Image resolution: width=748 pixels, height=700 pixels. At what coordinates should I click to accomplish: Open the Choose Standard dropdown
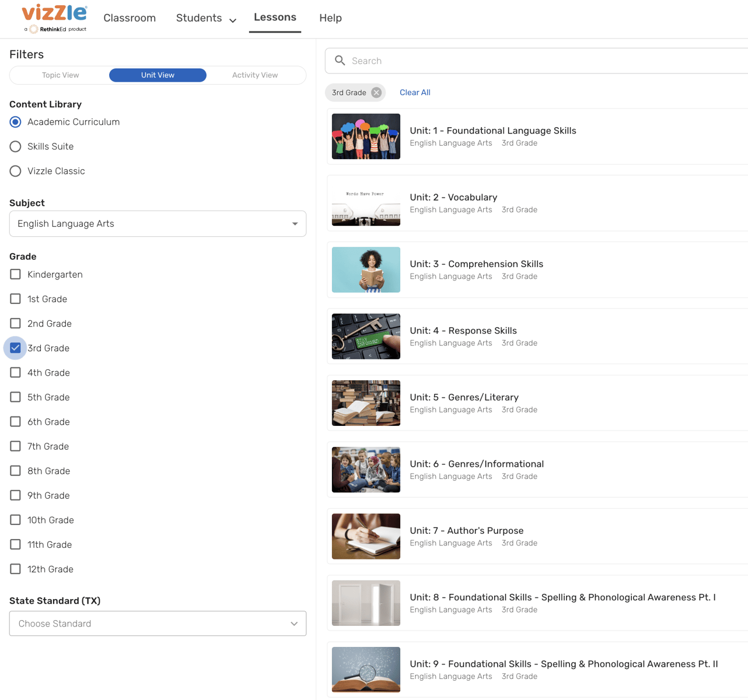158,624
